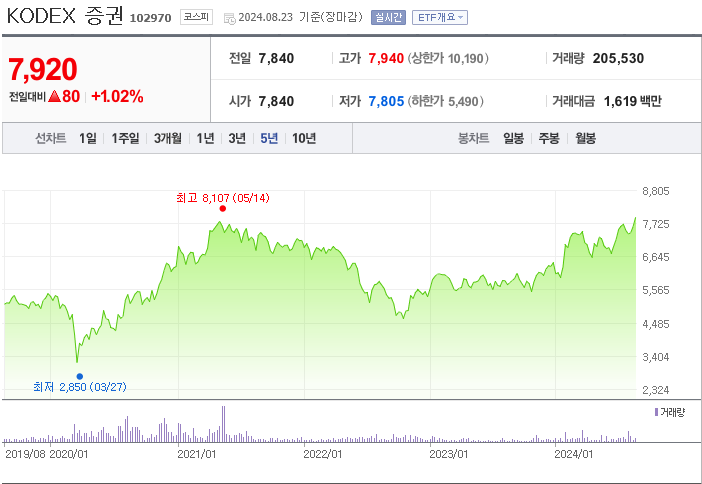Click the +1.02% change value
Image resolution: width=702 pixels, height=484 pixels.
point(117,96)
